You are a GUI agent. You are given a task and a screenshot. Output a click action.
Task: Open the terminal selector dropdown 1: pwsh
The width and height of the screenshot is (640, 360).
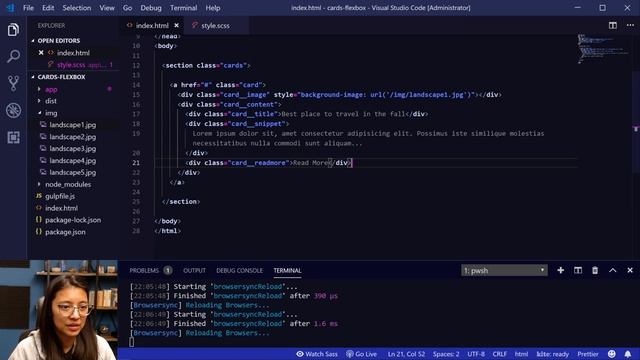pos(504,270)
